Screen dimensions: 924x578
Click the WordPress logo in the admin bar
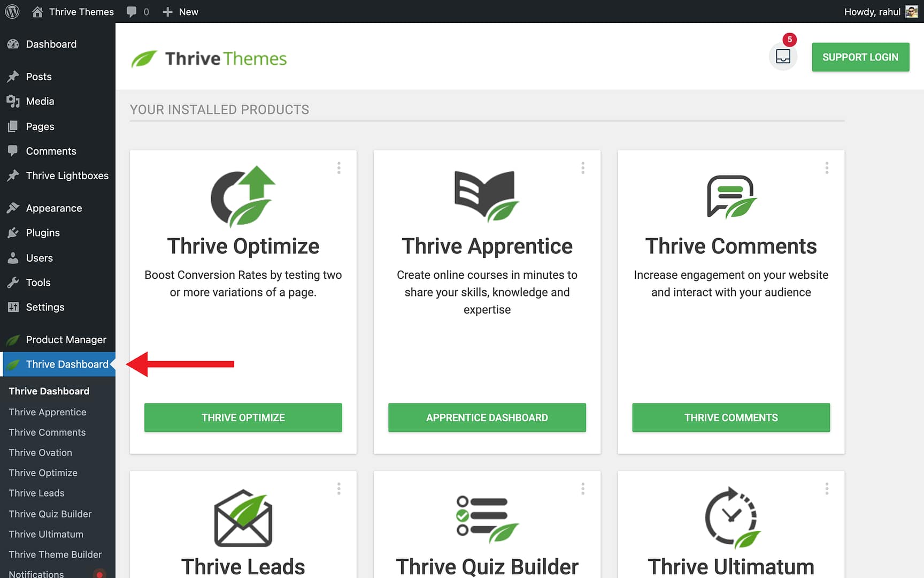(12, 11)
